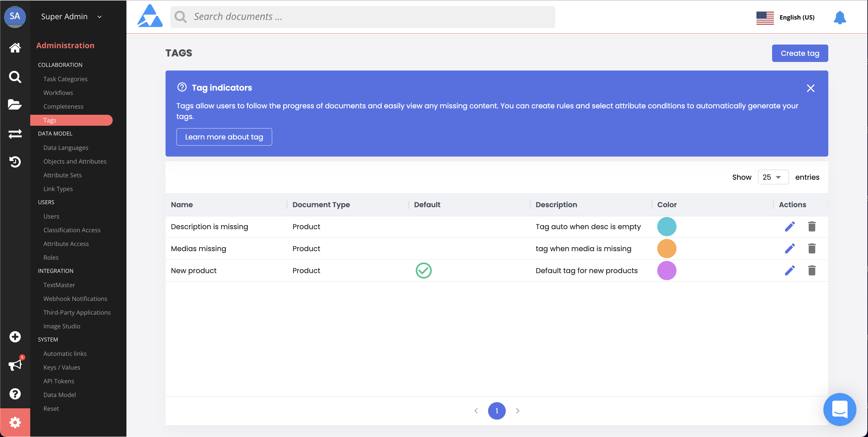Click the SA user avatar

tap(15, 16)
